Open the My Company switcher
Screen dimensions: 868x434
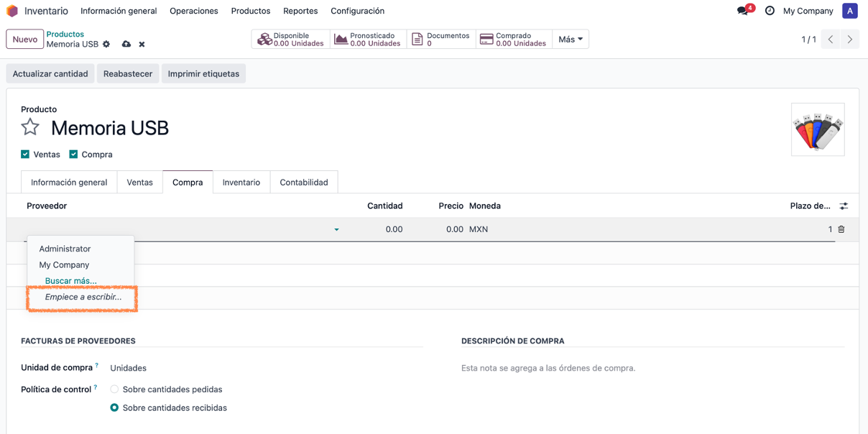click(x=808, y=11)
